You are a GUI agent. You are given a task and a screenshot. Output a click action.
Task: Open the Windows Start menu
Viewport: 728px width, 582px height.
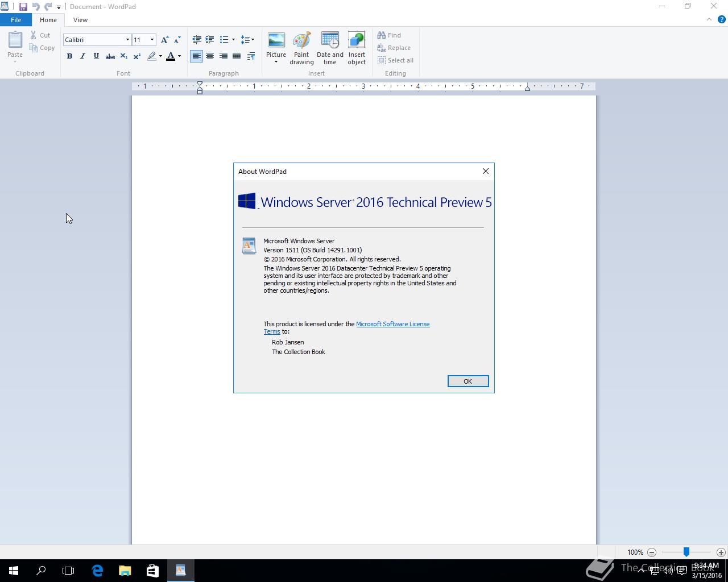pyautogui.click(x=14, y=571)
